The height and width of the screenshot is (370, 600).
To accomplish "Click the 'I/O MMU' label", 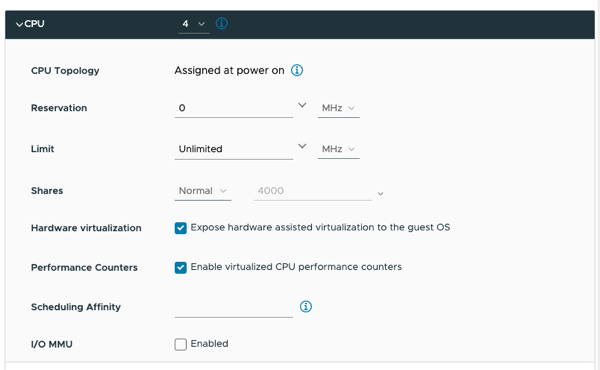I will point(52,344).
